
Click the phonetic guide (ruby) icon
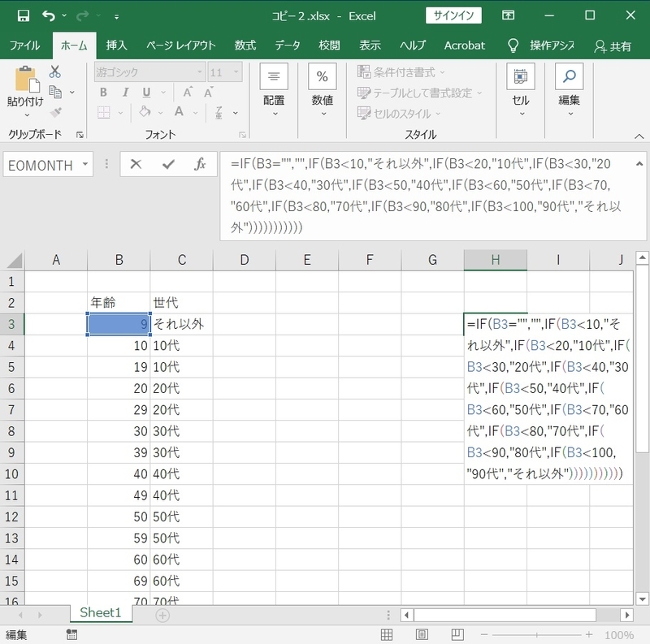click(x=219, y=112)
